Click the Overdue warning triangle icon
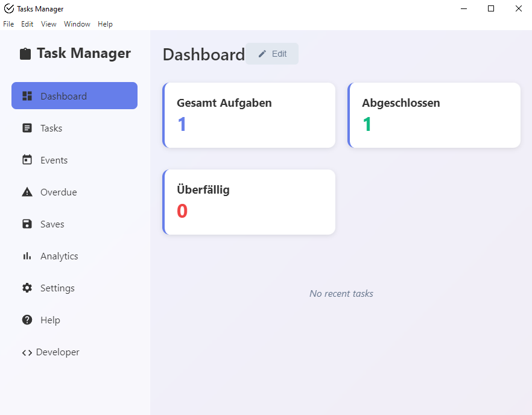 click(27, 192)
